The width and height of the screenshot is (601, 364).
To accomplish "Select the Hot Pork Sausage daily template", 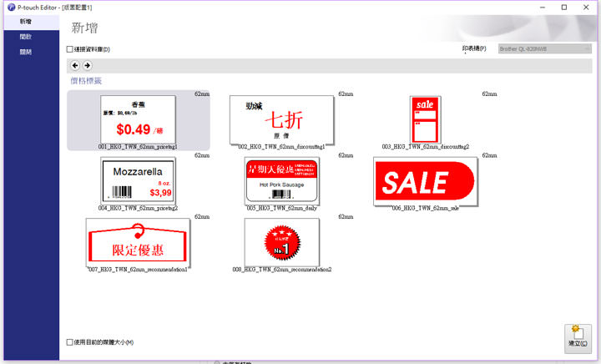I will [282, 180].
